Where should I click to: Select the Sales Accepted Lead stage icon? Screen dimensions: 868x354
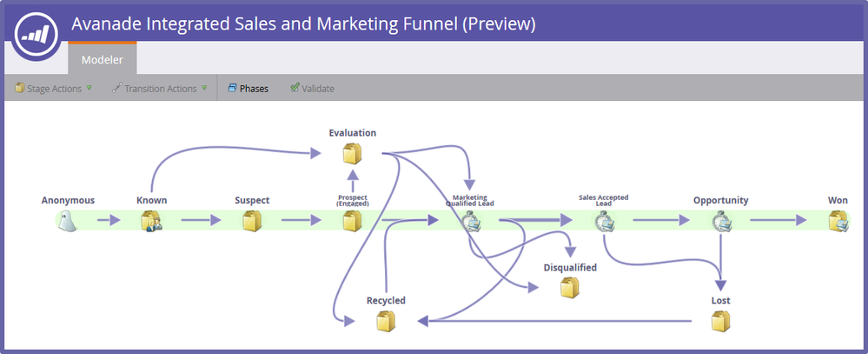tap(605, 221)
